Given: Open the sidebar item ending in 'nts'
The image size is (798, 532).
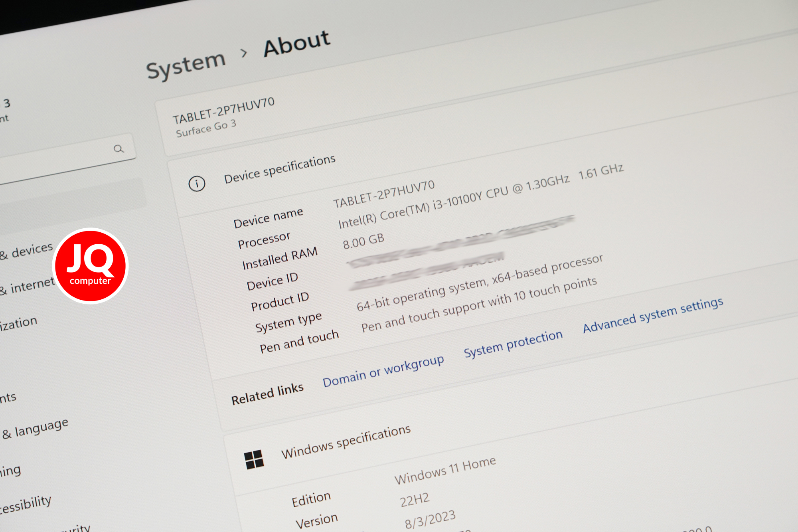Looking at the screenshot, I should click(8, 398).
